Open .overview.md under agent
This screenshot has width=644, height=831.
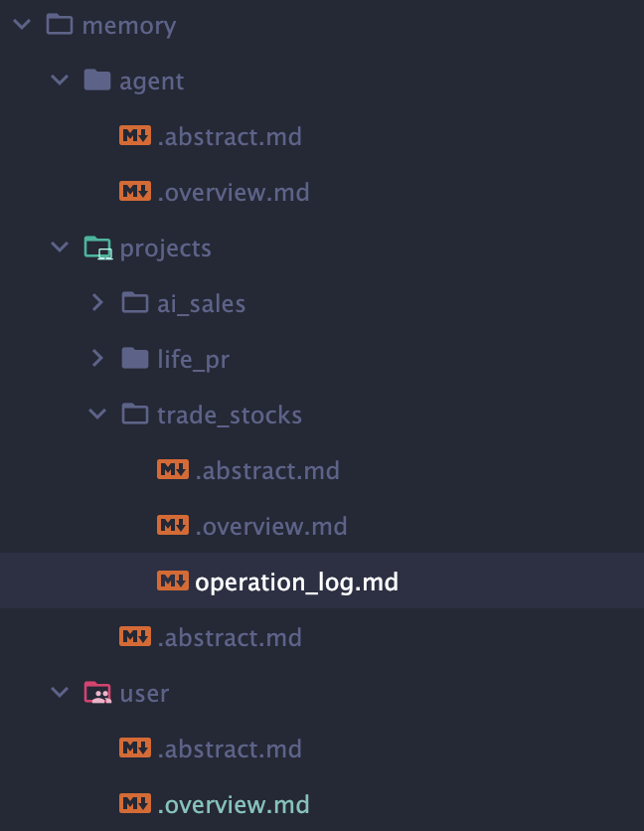coord(234,193)
